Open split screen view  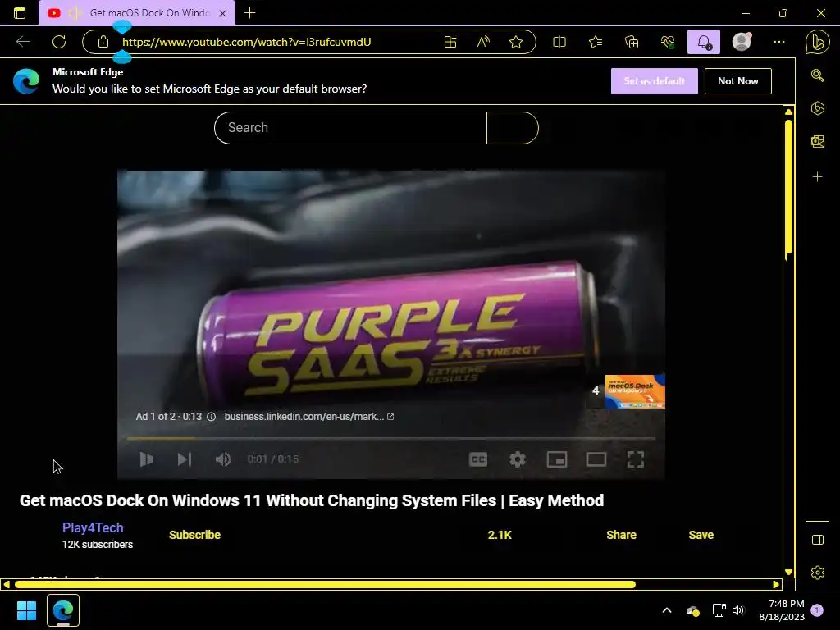click(559, 42)
